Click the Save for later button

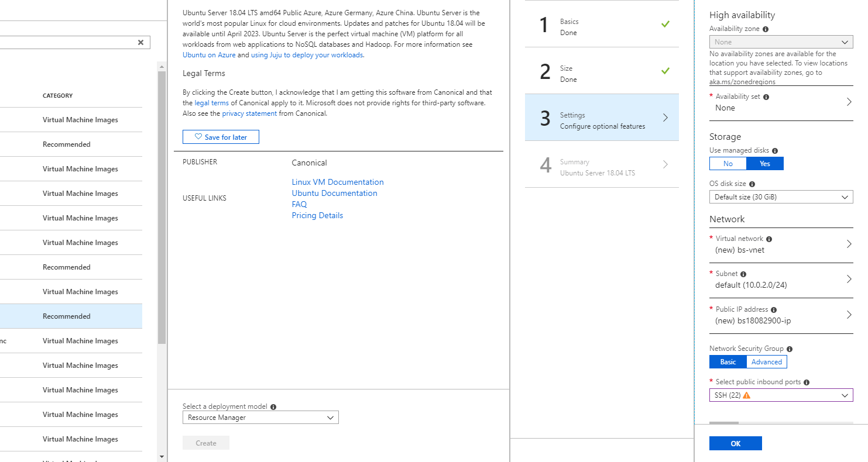click(x=221, y=137)
